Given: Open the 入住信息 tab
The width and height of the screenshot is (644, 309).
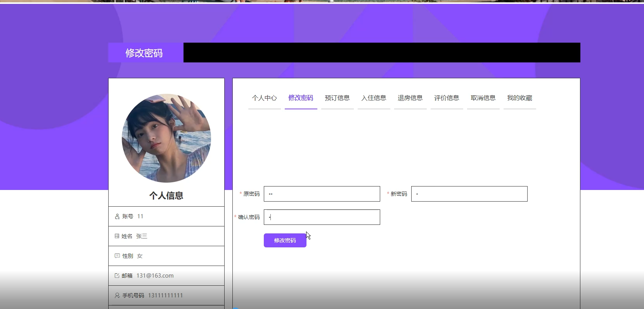Looking at the screenshot, I should click(374, 98).
